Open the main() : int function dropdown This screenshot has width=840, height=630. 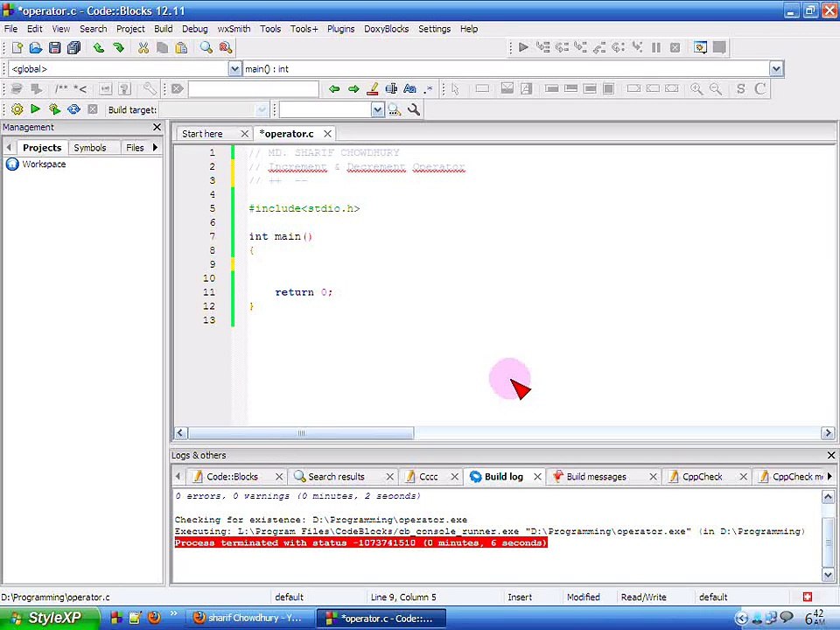pos(776,68)
